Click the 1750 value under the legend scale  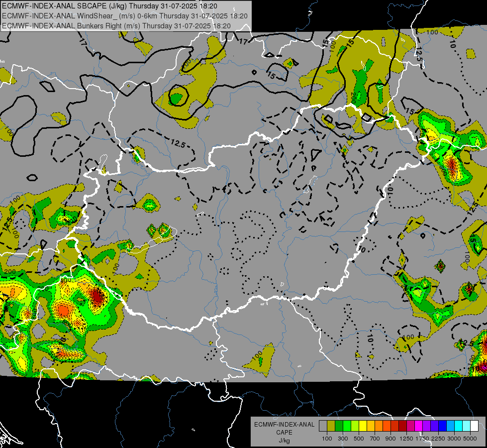tap(422, 439)
